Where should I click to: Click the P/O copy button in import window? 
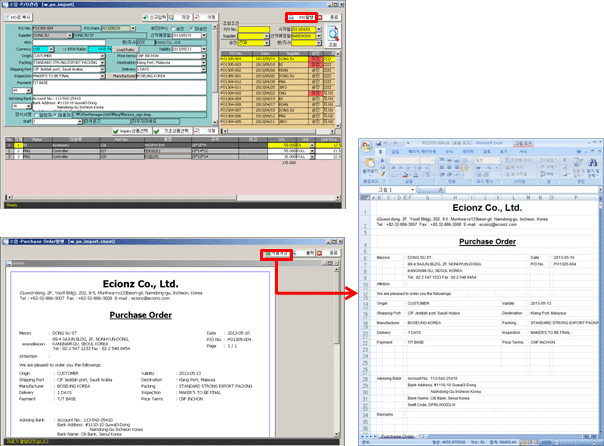point(18,17)
